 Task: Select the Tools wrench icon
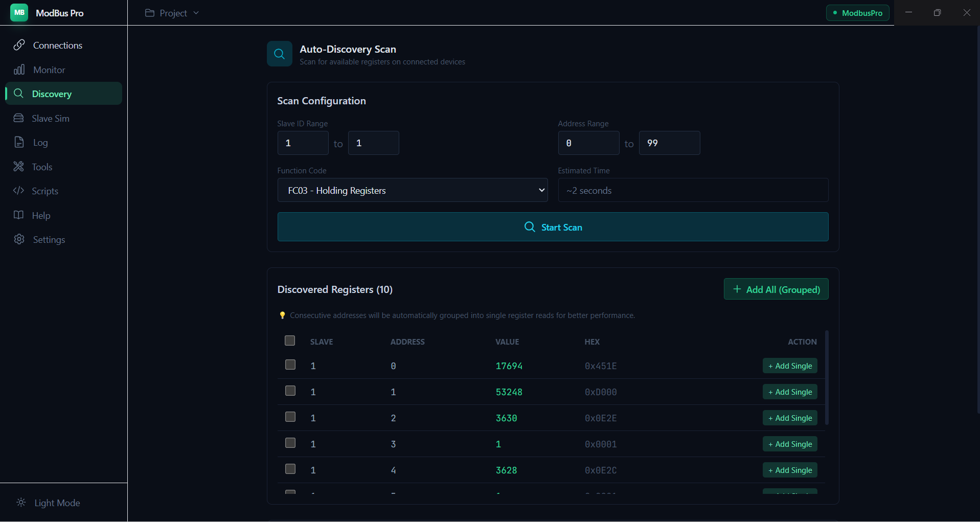(18, 167)
